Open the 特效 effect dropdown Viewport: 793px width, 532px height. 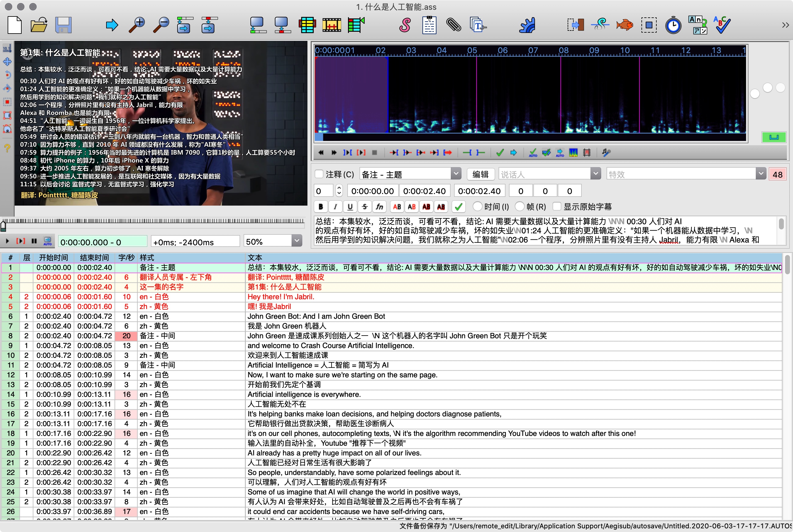pos(761,174)
